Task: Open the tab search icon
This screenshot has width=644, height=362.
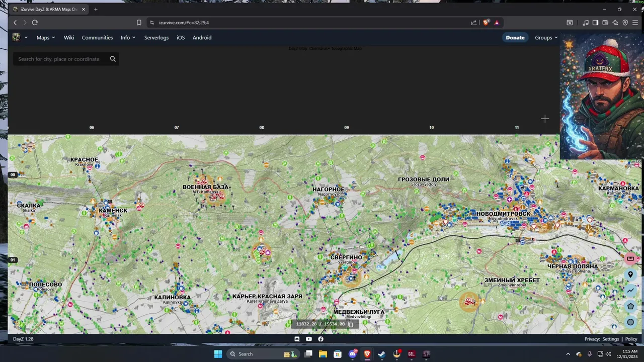Action: click(570, 23)
